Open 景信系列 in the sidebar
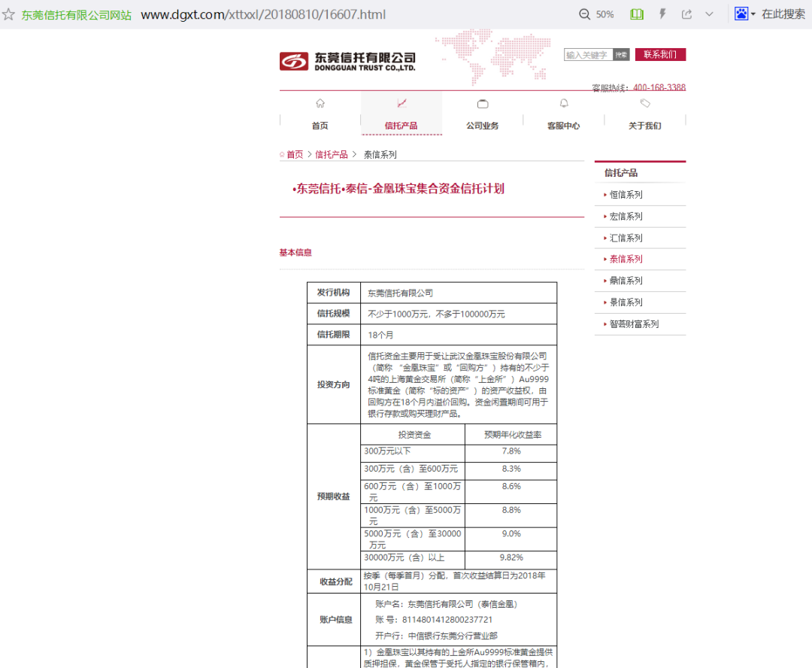The width and height of the screenshot is (812, 668). pos(626,302)
